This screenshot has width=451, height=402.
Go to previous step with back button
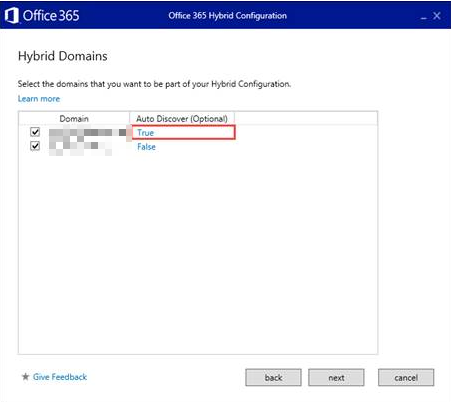click(x=273, y=377)
